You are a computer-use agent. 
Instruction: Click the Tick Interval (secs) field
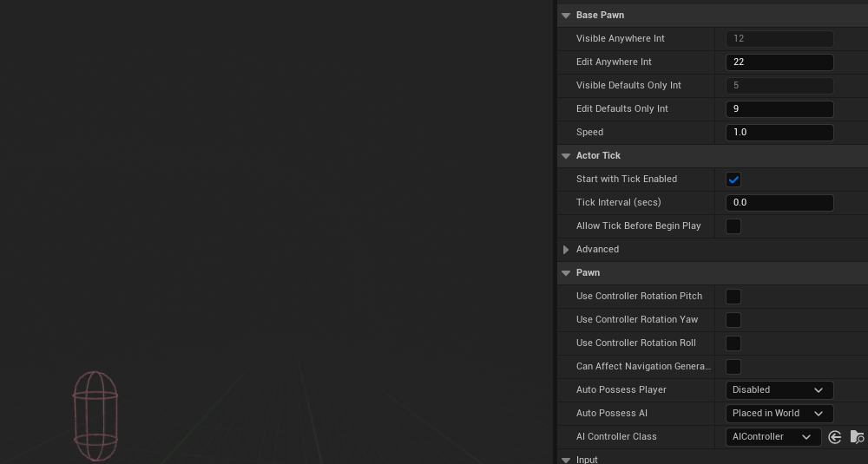(779, 202)
